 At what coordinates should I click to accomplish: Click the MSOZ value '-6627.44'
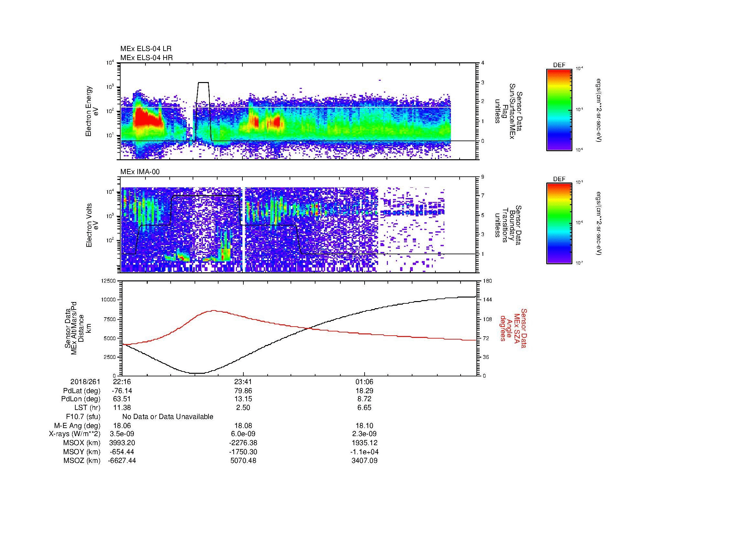122,461
